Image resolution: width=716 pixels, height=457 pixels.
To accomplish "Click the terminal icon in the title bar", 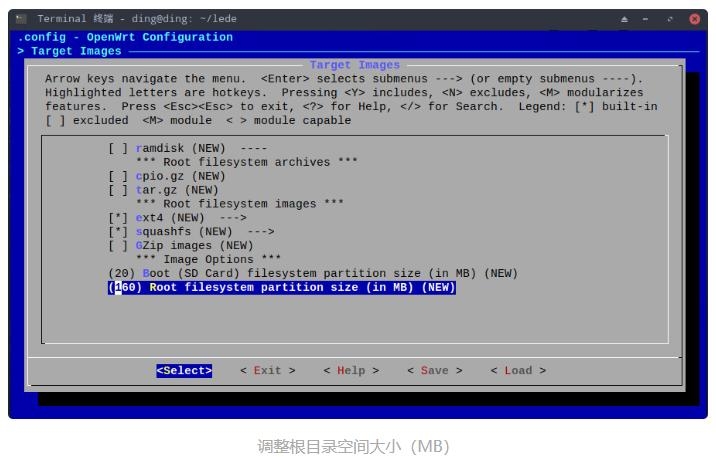I will tap(21, 19).
